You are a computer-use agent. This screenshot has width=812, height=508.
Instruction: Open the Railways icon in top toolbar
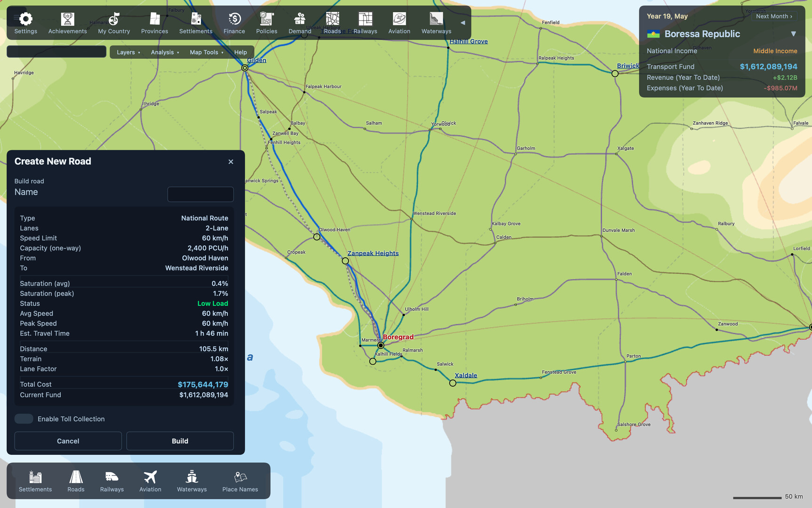(365, 19)
